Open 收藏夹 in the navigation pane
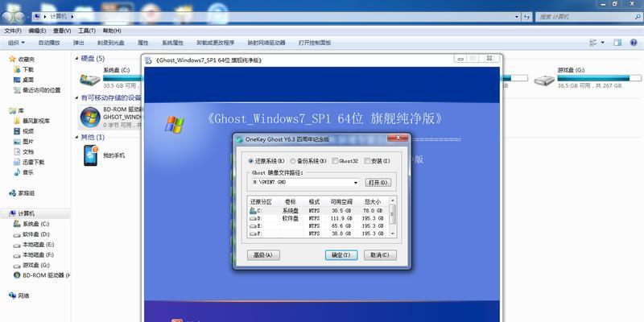 point(27,60)
